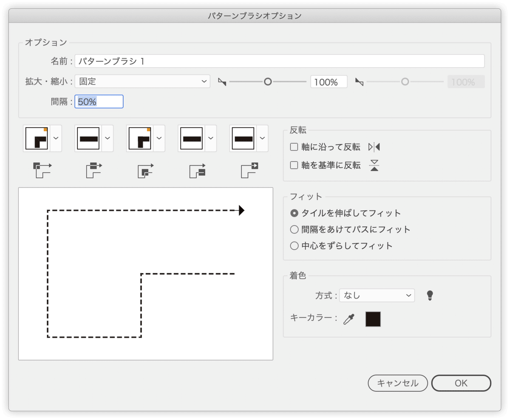
Task: Click the 名前 name input field
Action: pos(280,61)
